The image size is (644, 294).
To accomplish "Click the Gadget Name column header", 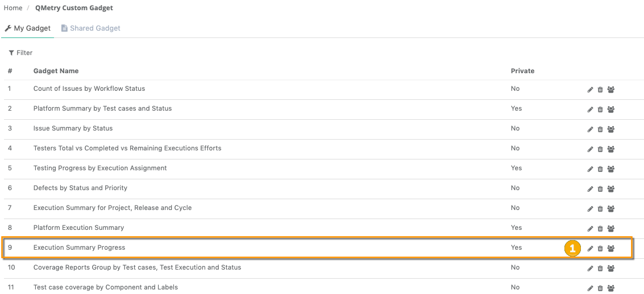I will (x=56, y=71).
